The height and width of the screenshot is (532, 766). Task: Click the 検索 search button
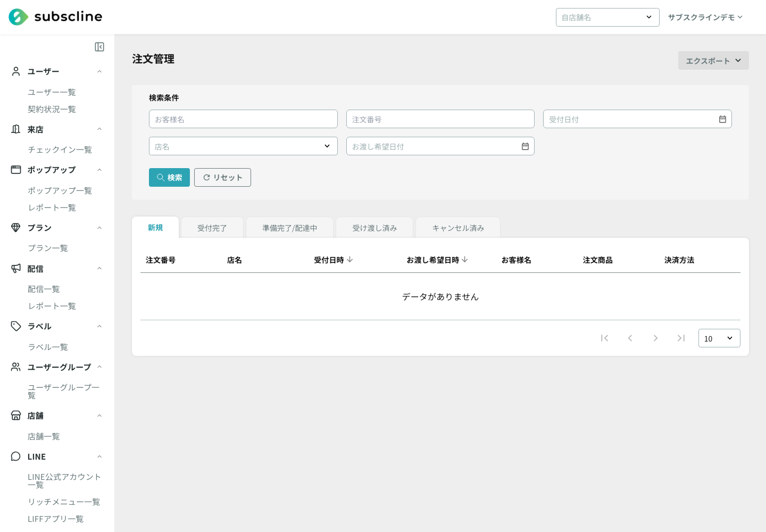[169, 178]
